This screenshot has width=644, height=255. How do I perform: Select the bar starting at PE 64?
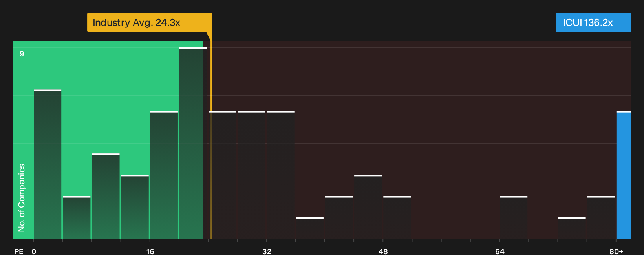point(514,217)
